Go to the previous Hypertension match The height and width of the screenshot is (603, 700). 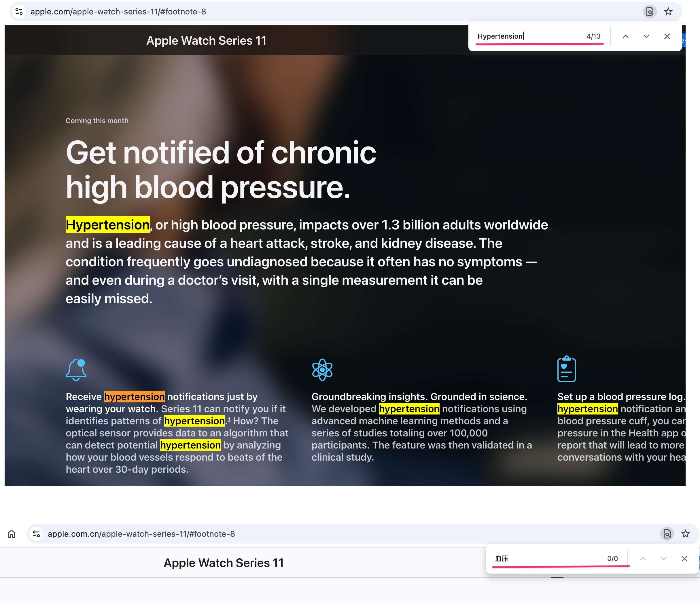point(626,37)
